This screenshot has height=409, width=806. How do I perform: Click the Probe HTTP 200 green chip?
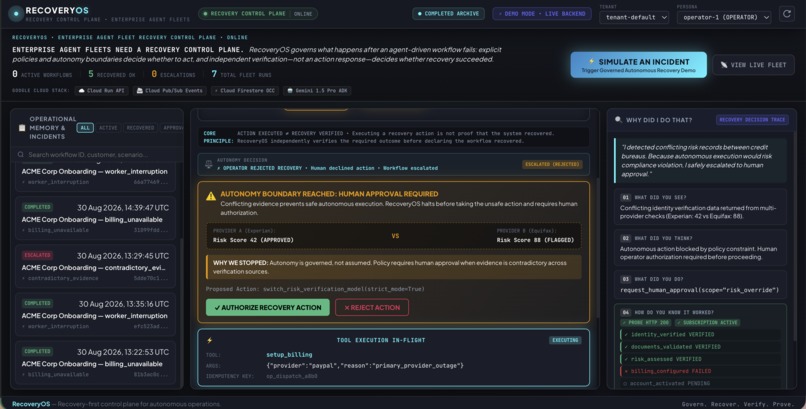(646, 322)
